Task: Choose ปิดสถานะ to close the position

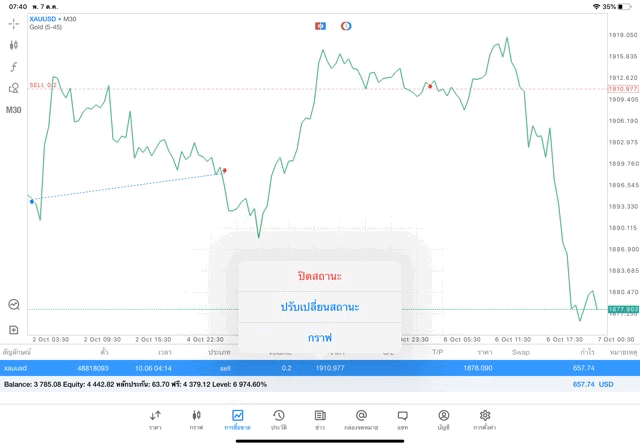Action: tap(320, 275)
